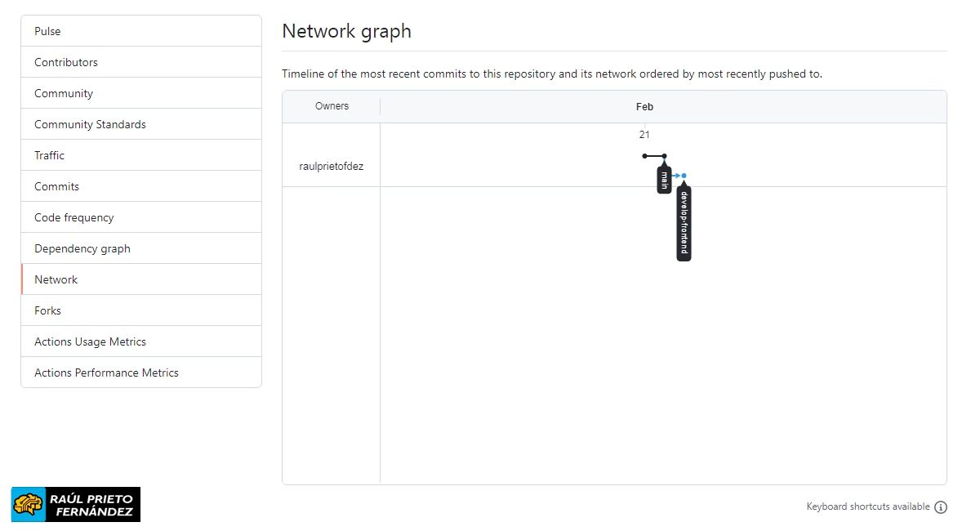Viewport: 980px width, 531px height.
Task: Click the raulprietofdez owner name
Action: coord(332,167)
